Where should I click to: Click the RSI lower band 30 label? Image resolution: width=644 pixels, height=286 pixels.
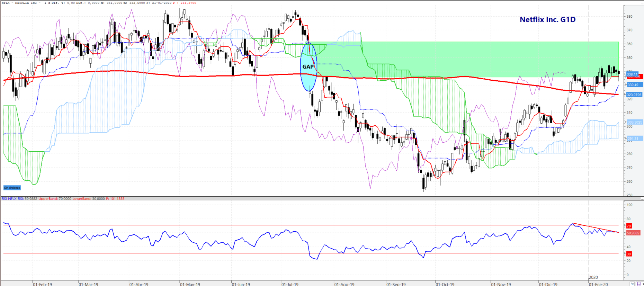tap(629, 254)
